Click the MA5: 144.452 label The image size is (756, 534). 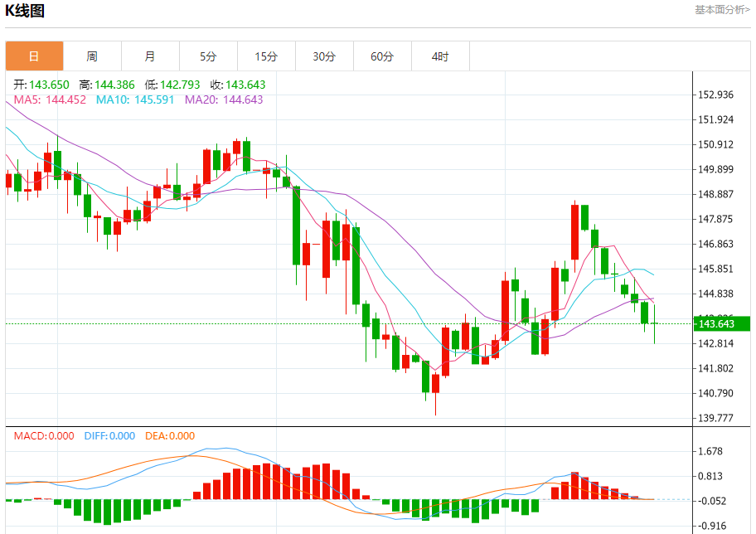point(50,100)
